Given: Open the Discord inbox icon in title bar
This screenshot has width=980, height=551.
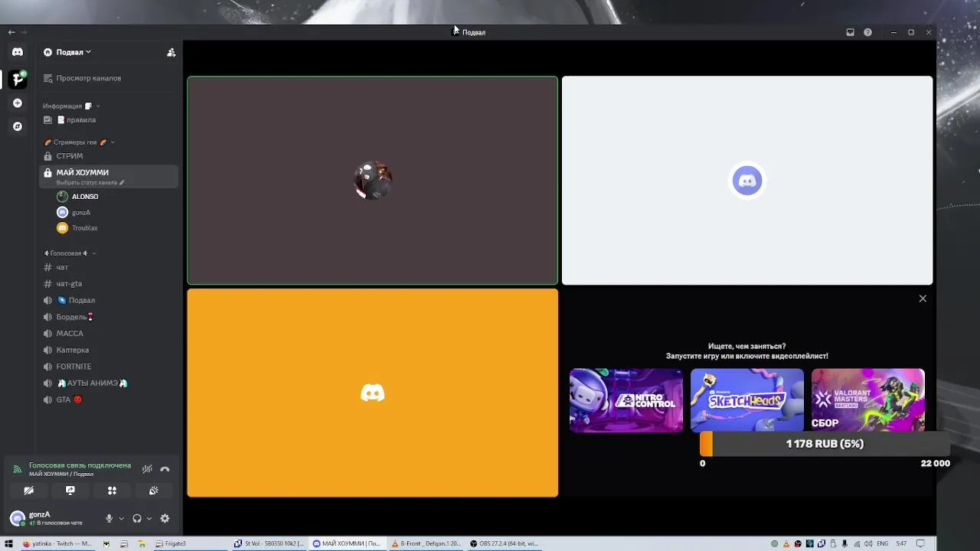Looking at the screenshot, I should [x=850, y=32].
